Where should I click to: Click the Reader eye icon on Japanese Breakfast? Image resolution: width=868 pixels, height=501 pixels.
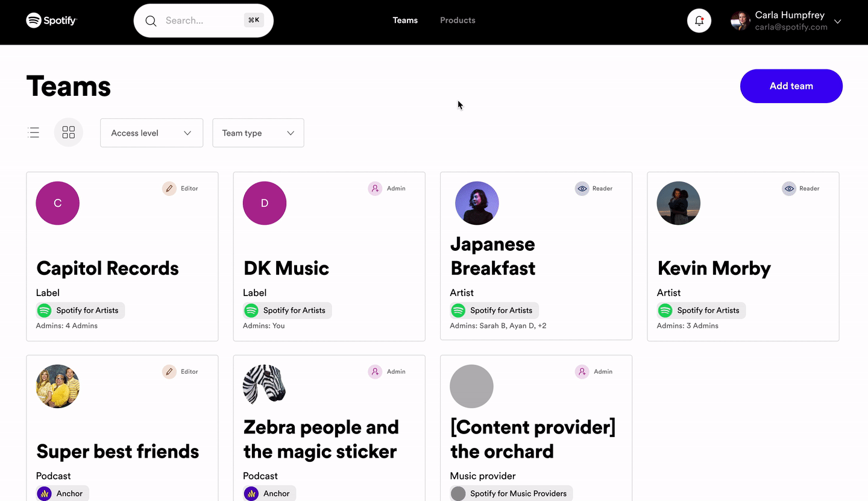coord(582,189)
